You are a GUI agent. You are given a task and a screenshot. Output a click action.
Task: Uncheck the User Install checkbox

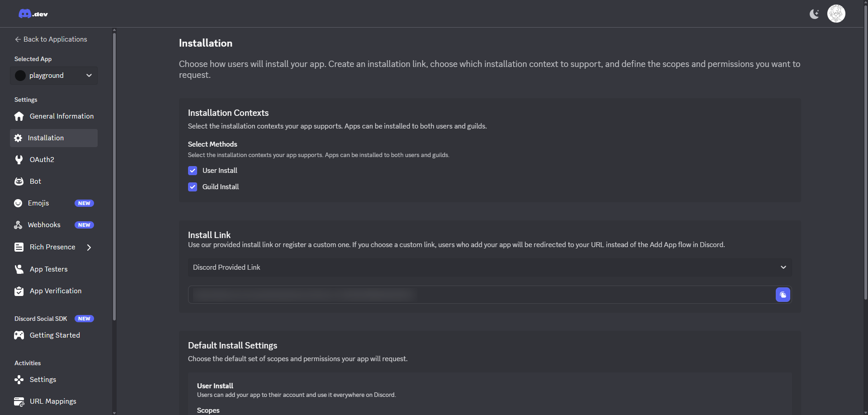[x=193, y=171]
